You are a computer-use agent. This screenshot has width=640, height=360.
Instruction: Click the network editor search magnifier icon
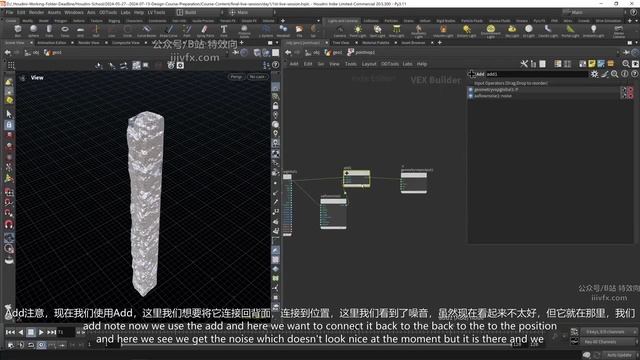coord(626,64)
